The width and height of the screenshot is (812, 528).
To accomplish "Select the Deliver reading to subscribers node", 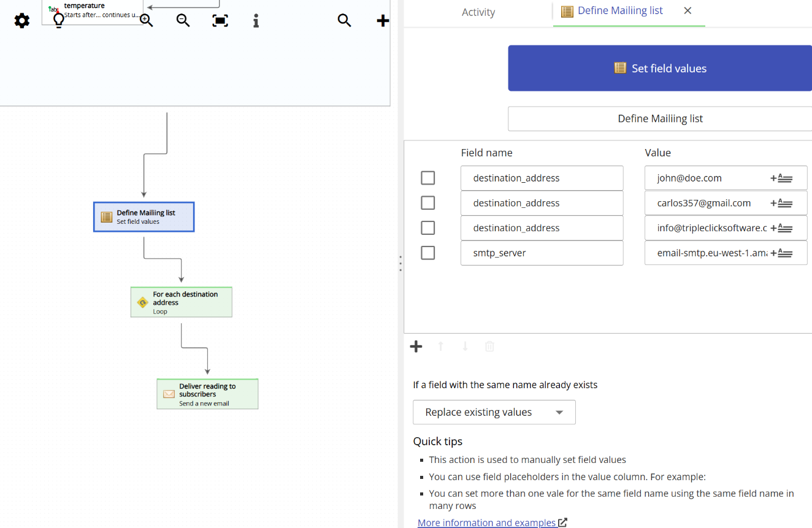I will pyautogui.click(x=207, y=394).
